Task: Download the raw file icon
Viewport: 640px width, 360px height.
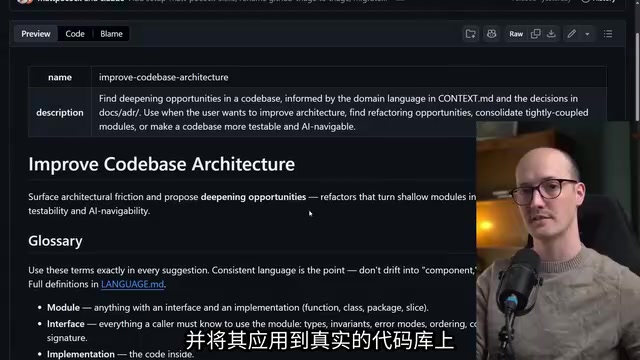Action: click(x=551, y=34)
